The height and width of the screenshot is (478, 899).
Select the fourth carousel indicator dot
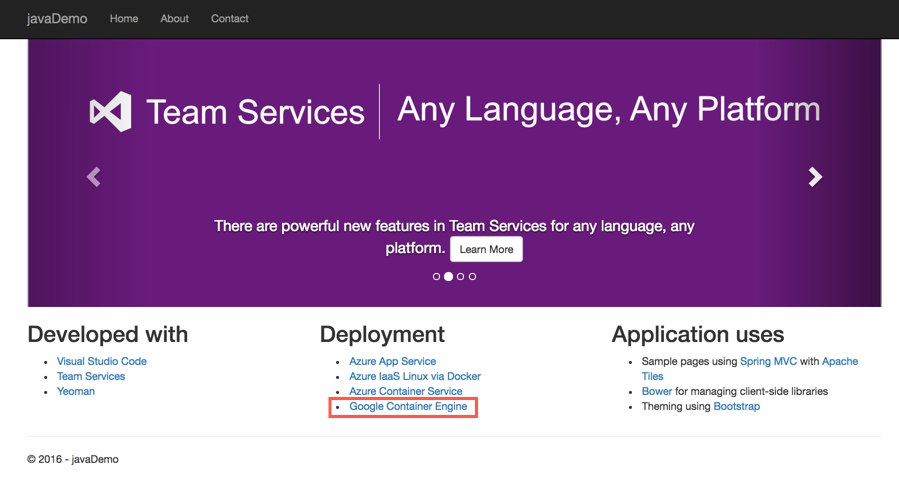pos(472,276)
